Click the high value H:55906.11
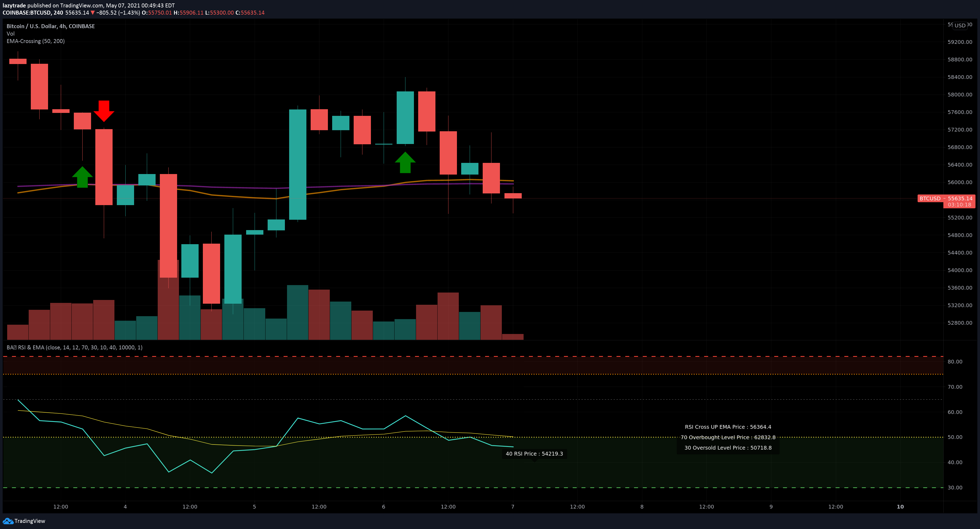This screenshot has height=529, width=980. click(188, 12)
